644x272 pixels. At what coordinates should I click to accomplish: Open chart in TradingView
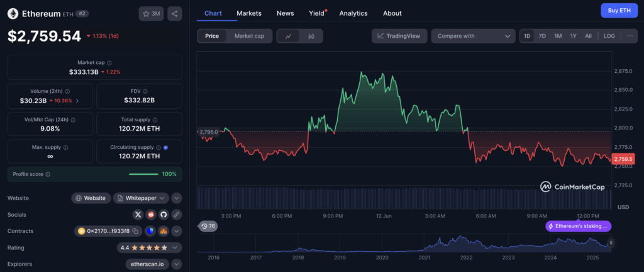coord(399,36)
